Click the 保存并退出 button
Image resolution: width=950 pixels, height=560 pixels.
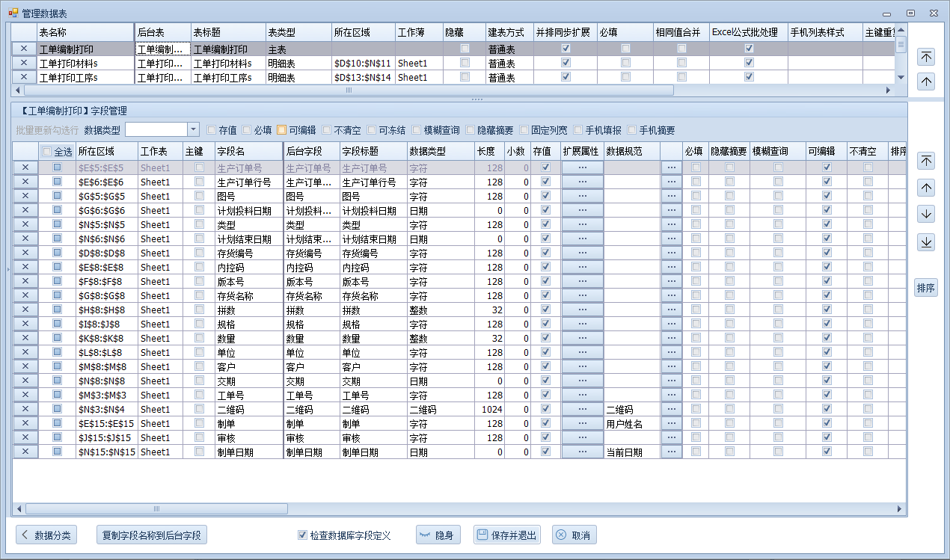click(507, 535)
